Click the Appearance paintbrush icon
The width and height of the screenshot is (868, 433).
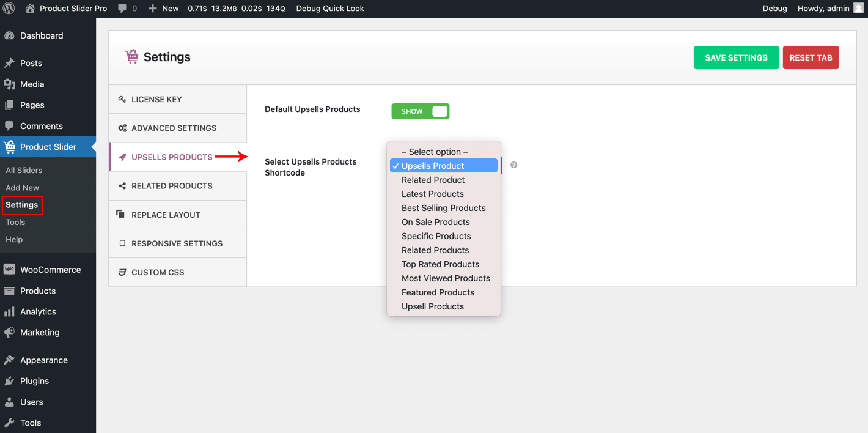coord(9,360)
